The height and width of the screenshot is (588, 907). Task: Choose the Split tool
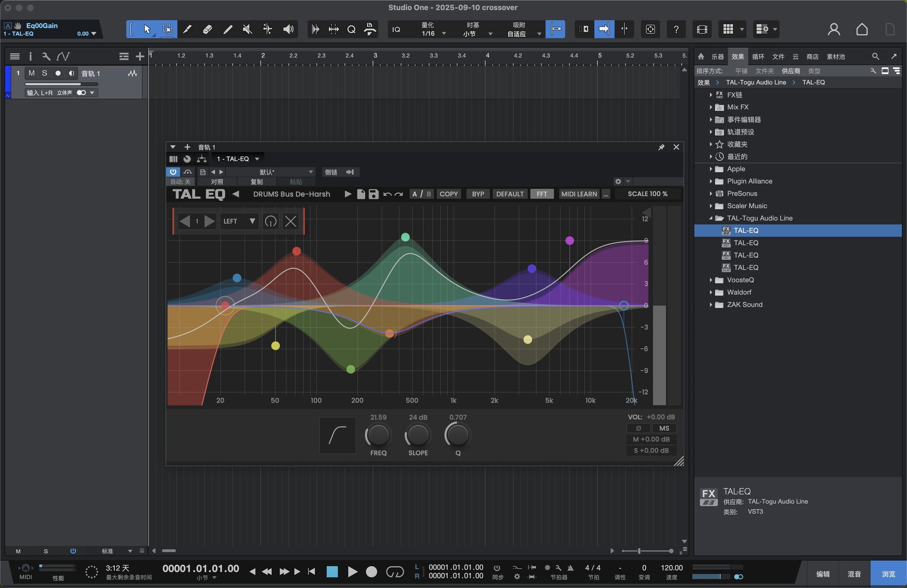tap(187, 29)
